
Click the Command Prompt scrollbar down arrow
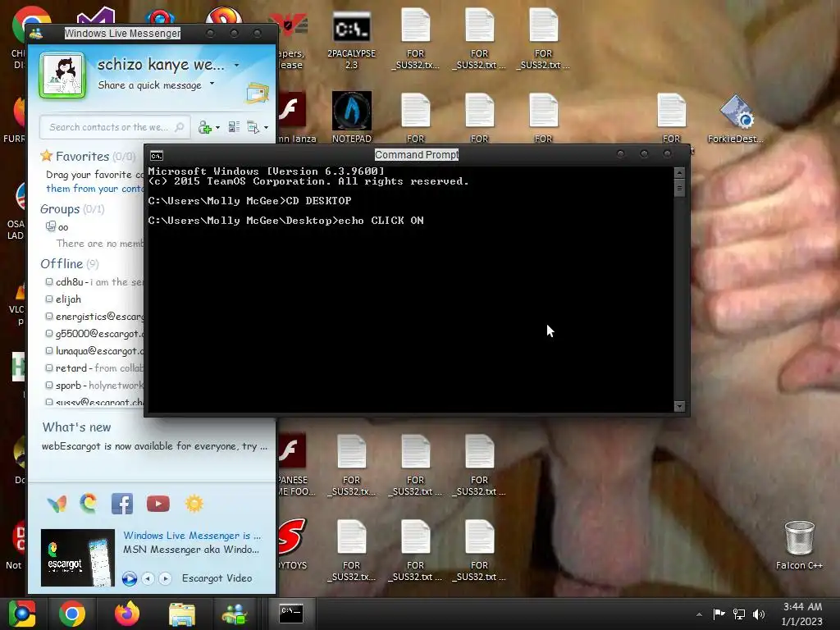point(679,406)
